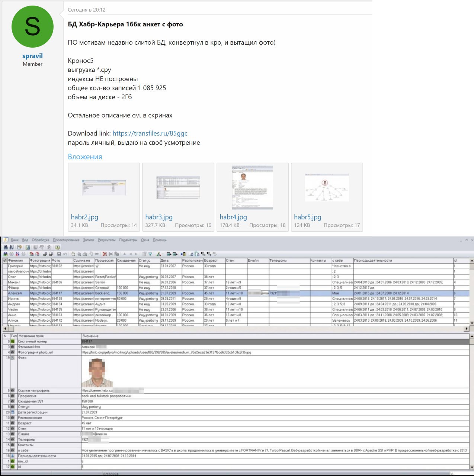
Task: Click the habr5.jpg preview thumbnail
Action: 327,187
